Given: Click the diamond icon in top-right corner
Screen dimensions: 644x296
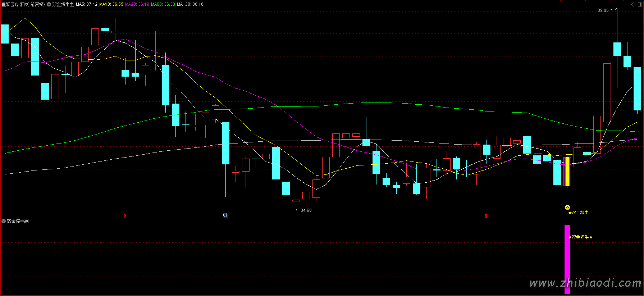Looking at the screenshot, I should tap(633, 5).
